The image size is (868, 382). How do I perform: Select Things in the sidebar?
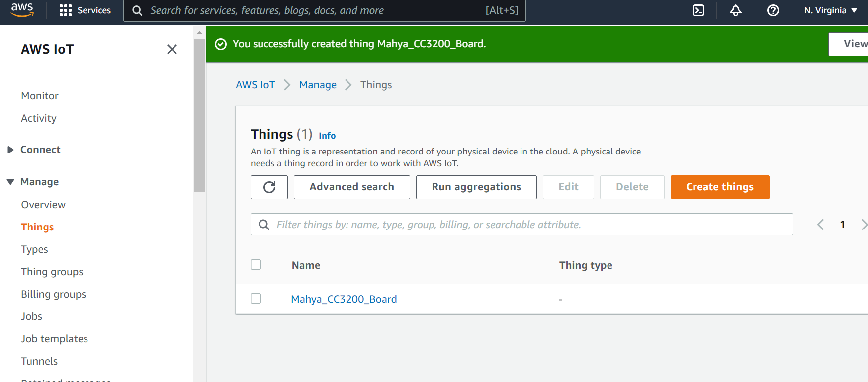[37, 227]
